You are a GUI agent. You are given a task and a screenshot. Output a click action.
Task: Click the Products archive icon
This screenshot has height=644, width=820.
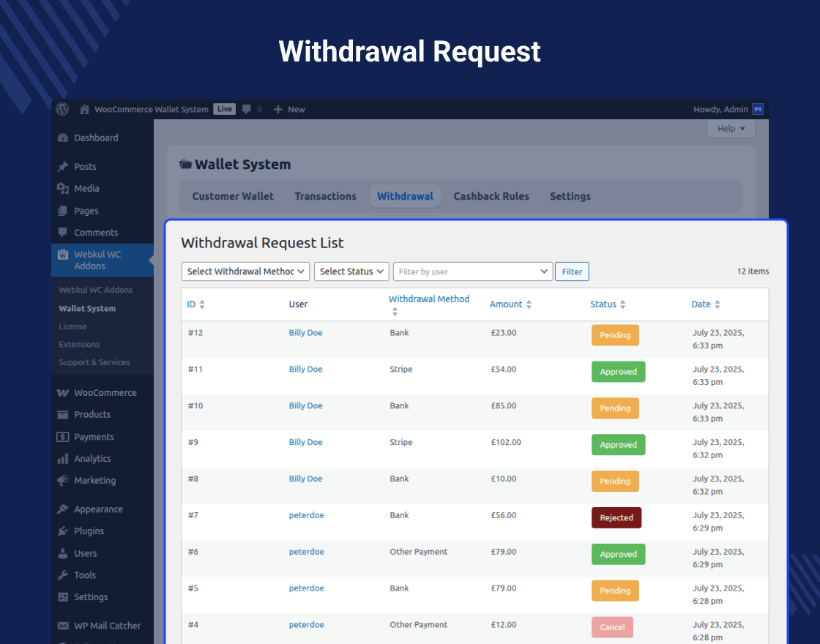point(63,414)
